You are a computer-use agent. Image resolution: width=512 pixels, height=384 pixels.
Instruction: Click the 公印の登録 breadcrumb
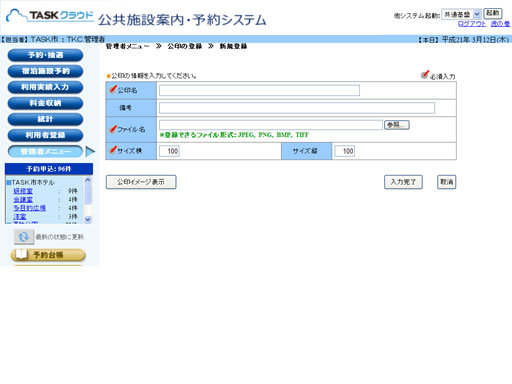(x=185, y=46)
